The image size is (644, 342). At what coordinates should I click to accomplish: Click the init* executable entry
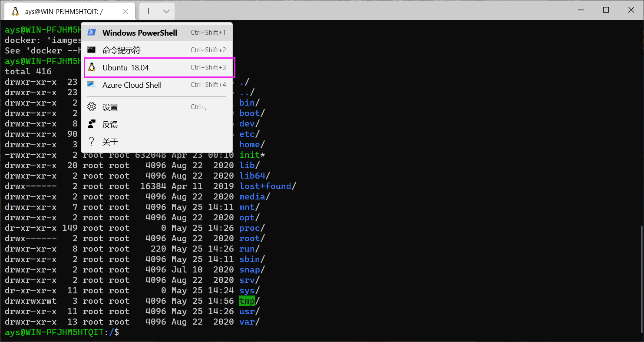click(x=252, y=155)
